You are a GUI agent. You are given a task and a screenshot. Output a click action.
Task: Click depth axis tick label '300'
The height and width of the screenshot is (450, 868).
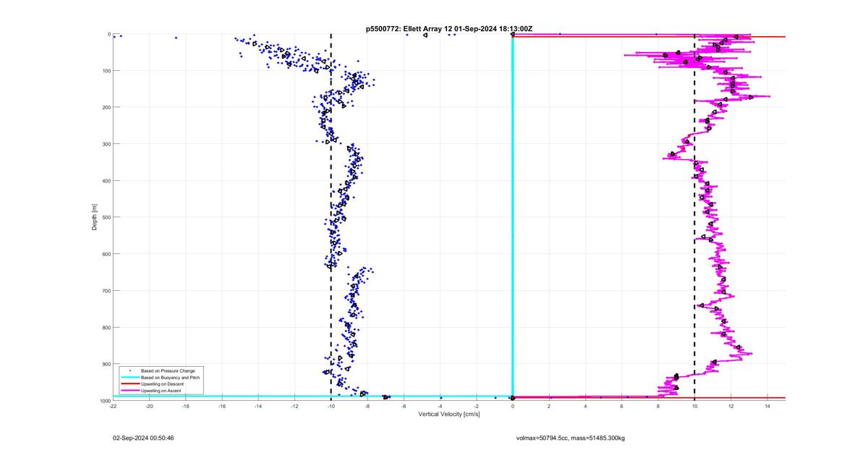(105, 144)
